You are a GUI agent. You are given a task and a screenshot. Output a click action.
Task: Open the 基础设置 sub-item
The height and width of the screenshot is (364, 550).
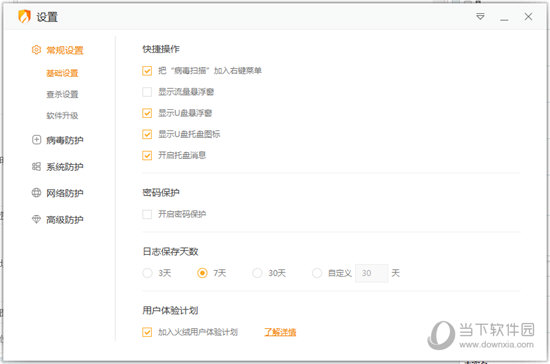click(62, 73)
